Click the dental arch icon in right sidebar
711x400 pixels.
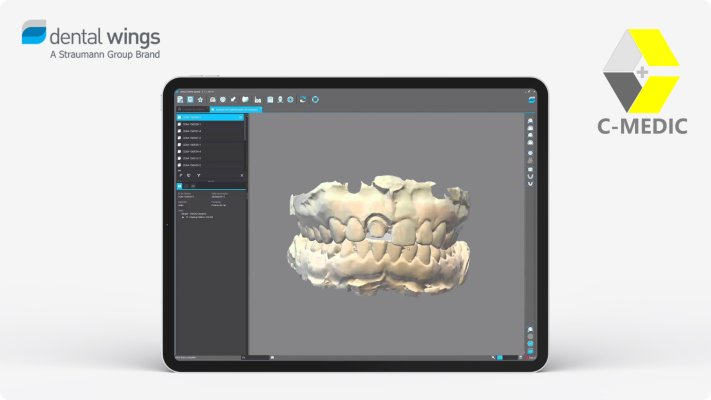(x=530, y=177)
